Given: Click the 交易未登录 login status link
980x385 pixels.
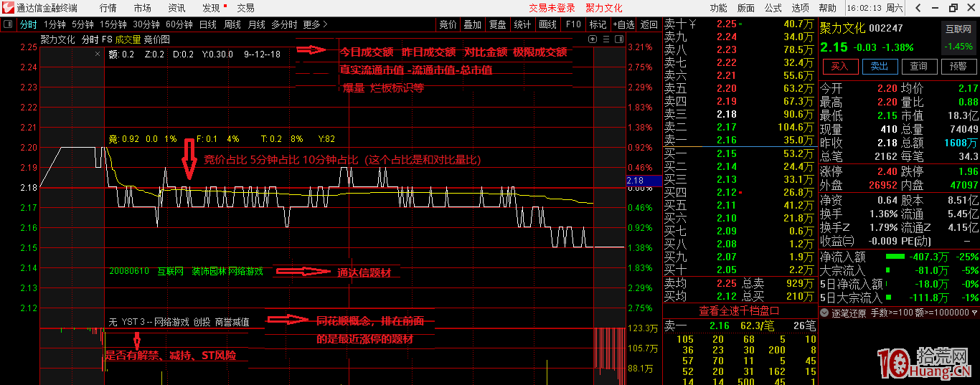Looking at the screenshot, I should (x=552, y=8).
